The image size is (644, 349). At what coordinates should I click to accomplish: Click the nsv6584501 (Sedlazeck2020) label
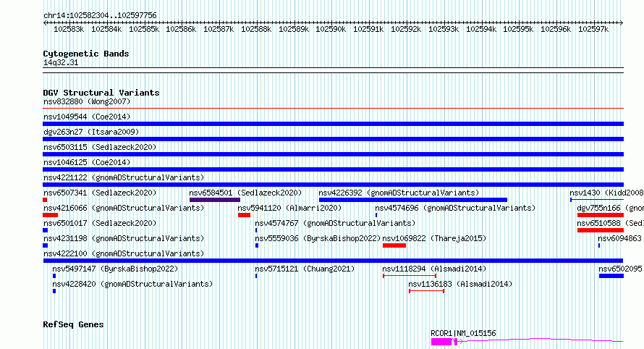[245, 193]
